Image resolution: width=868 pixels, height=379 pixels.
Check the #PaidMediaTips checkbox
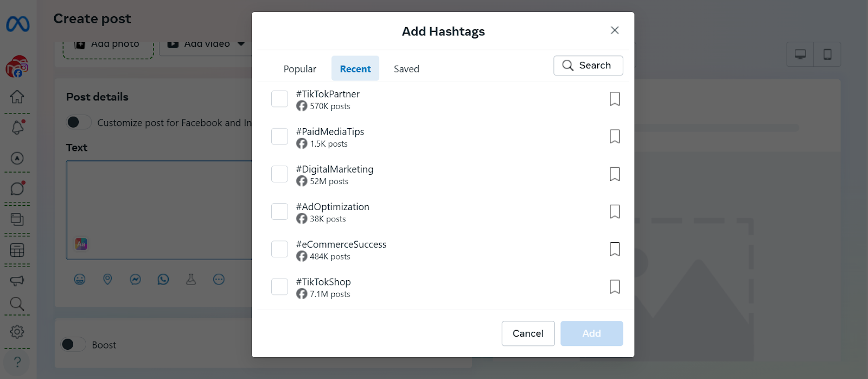279,136
